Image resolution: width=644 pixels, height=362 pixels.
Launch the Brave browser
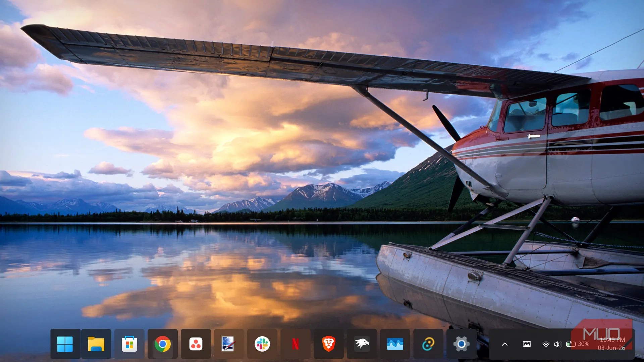pos(329,344)
